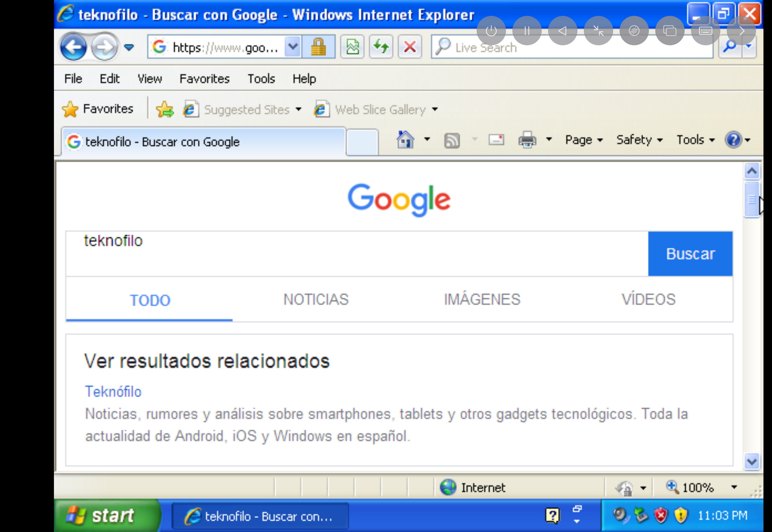Viewport: 772px width, 532px height.
Task: Click the blue Help question icon
Action: (x=733, y=140)
